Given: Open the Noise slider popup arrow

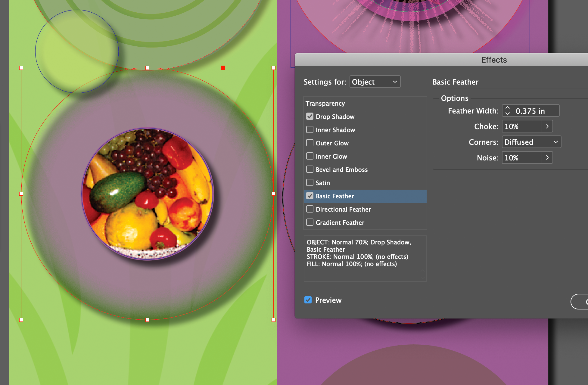Looking at the screenshot, I should (x=547, y=158).
